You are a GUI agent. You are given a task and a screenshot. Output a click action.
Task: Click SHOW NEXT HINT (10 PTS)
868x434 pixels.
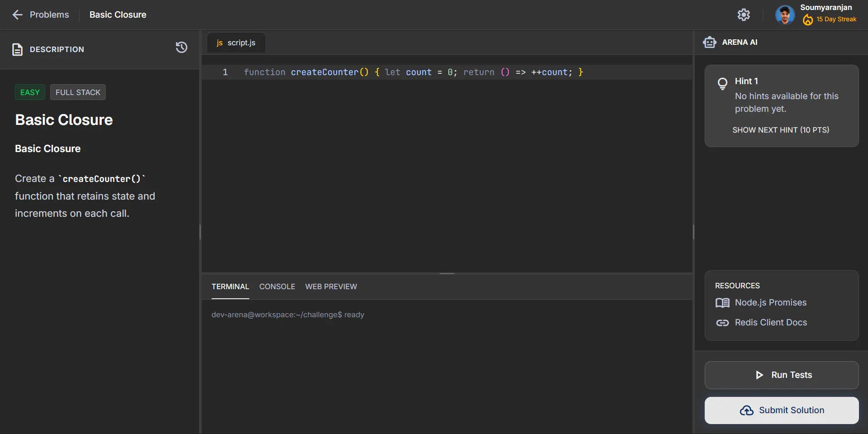point(781,130)
